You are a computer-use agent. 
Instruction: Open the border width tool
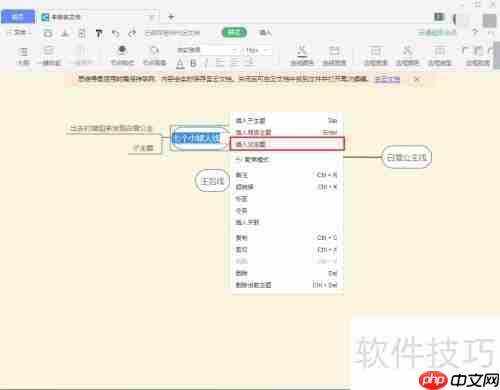375,55
